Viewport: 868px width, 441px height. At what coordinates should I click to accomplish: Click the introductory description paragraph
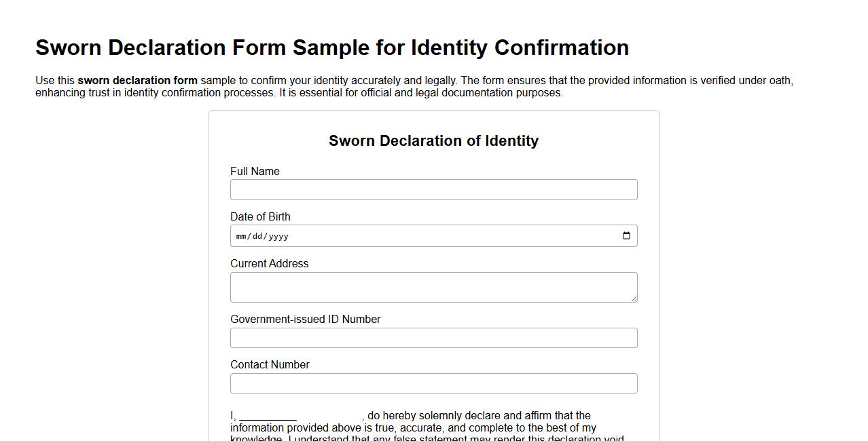[x=414, y=86]
